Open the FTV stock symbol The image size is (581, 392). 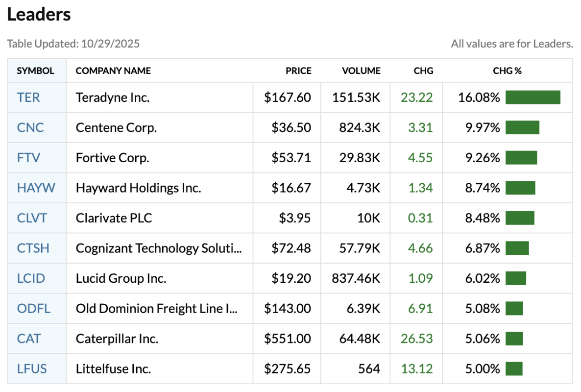click(29, 158)
